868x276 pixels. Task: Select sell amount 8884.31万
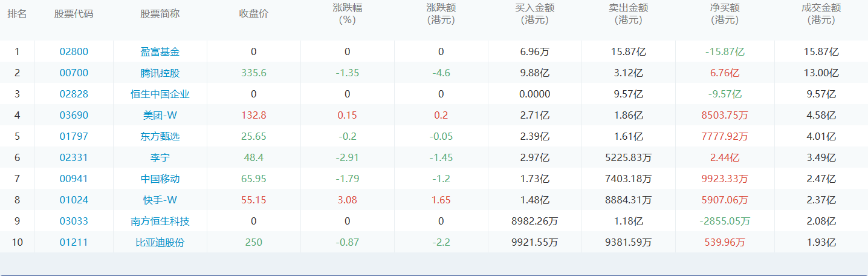click(x=628, y=200)
